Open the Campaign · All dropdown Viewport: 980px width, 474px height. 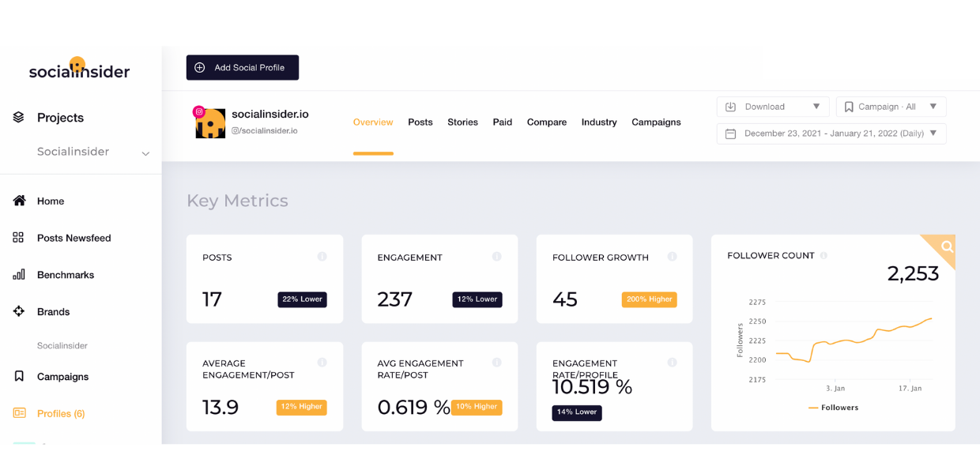(x=891, y=107)
